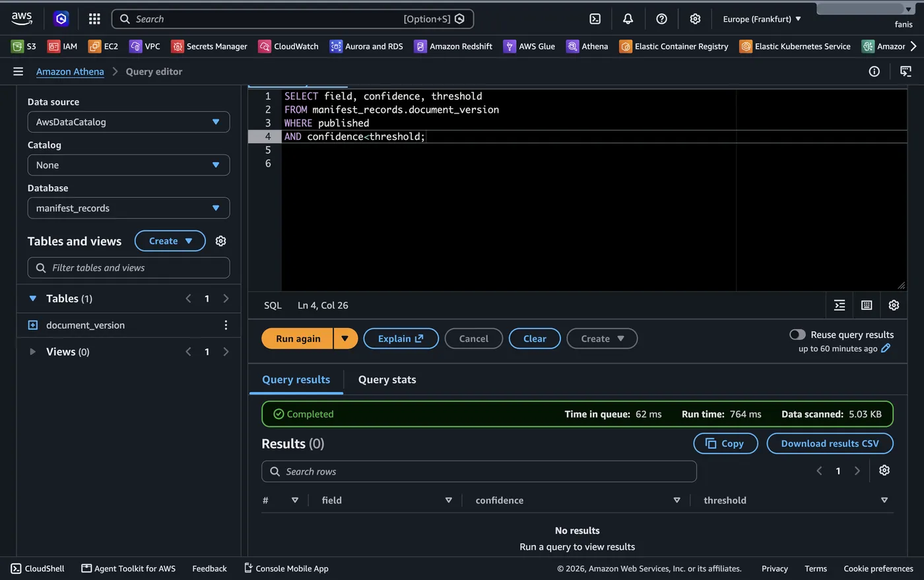Focus the Filter tables and views field
Image resolution: width=924 pixels, height=580 pixels.
129,268
